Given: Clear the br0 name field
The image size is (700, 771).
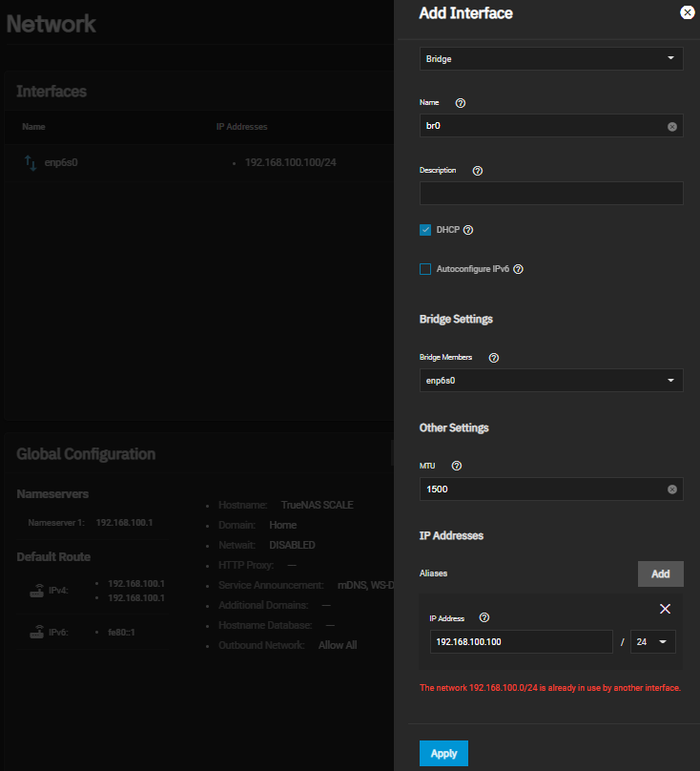Looking at the screenshot, I should coord(672,127).
